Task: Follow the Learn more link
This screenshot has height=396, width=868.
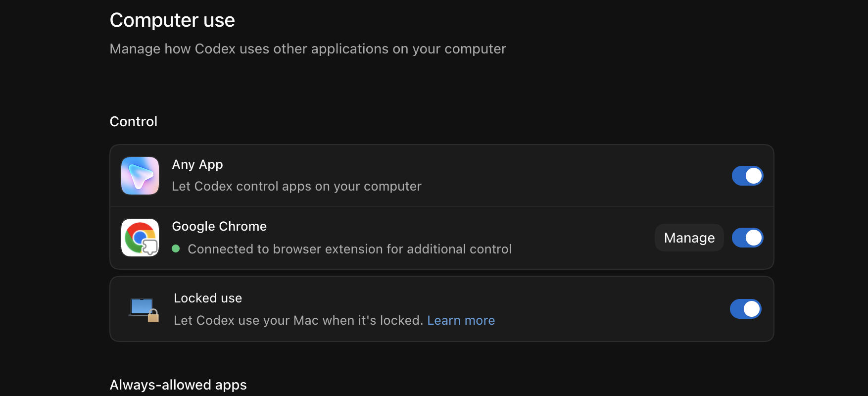Action: [x=461, y=320]
